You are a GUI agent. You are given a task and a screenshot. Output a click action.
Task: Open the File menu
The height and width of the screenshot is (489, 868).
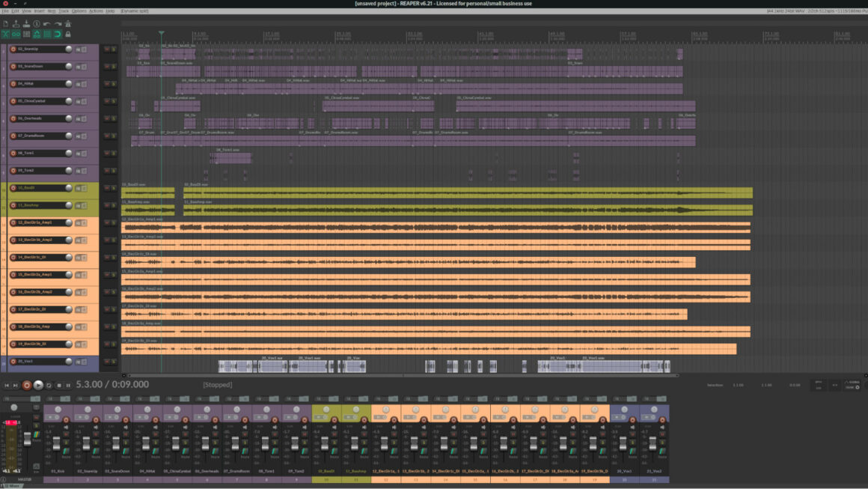pos(4,11)
